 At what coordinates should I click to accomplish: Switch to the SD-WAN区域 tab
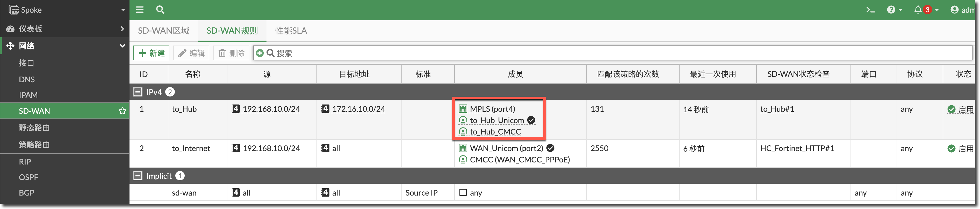point(164,31)
